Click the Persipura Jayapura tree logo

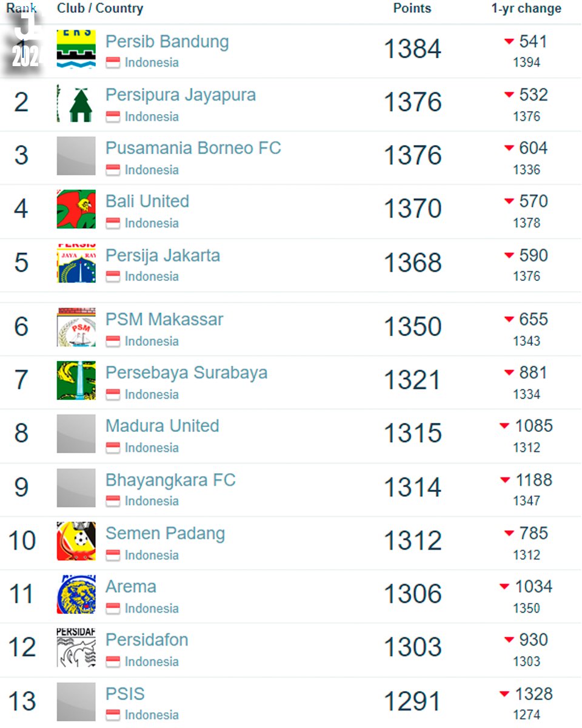pyautogui.click(x=76, y=103)
